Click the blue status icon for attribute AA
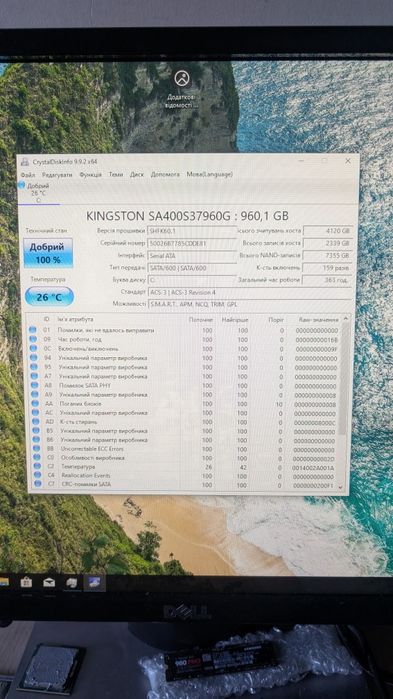This screenshot has height=699, width=393. tap(35, 404)
